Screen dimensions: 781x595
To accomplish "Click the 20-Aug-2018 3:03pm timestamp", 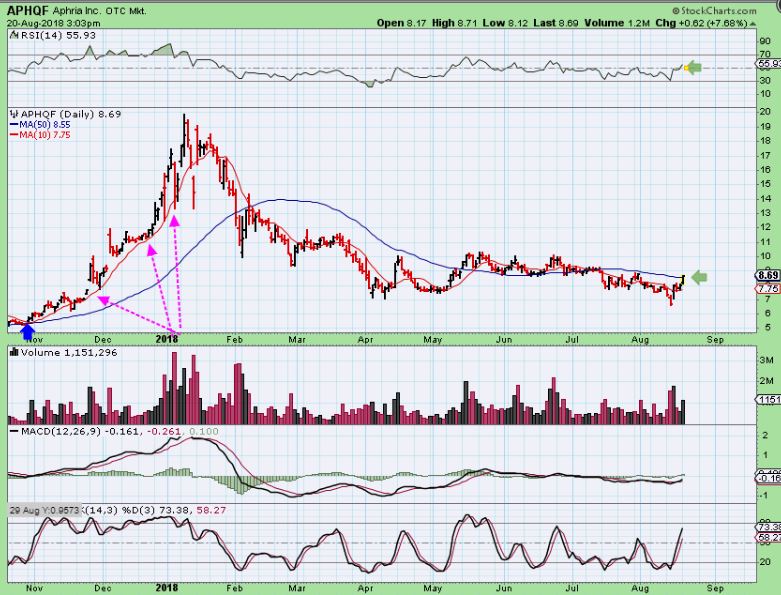I will point(53,23).
